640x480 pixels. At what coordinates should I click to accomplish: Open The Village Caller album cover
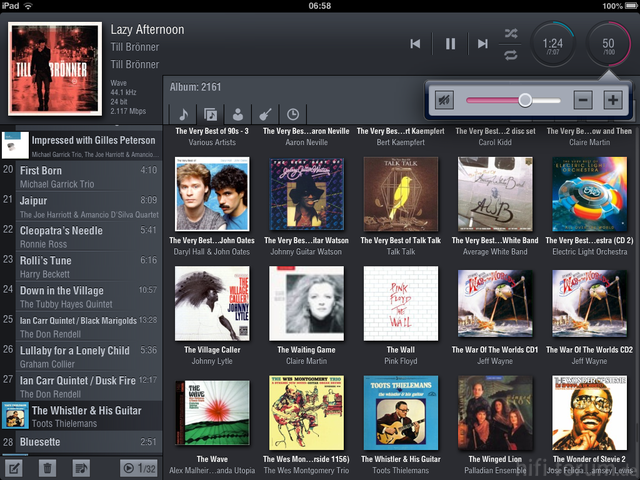212,303
